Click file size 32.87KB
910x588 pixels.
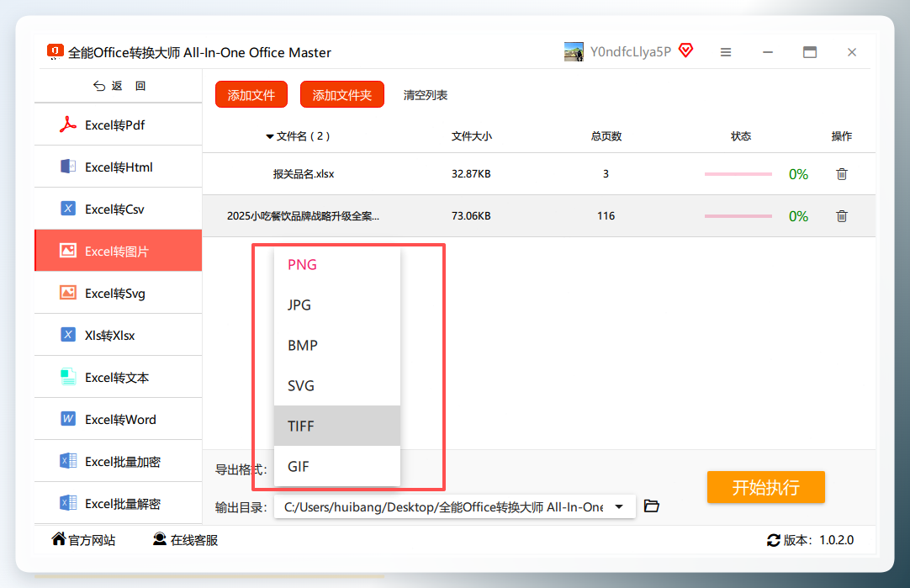pyautogui.click(x=471, y=173)
